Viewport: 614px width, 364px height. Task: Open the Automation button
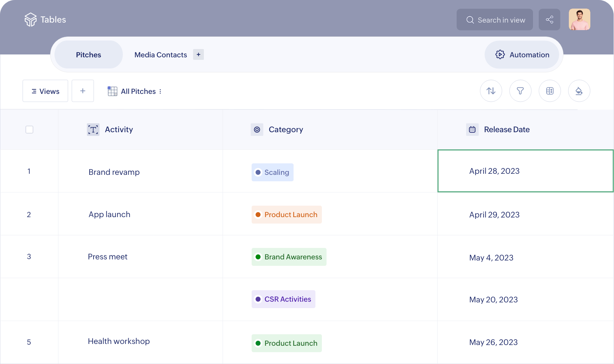(522, 55)
